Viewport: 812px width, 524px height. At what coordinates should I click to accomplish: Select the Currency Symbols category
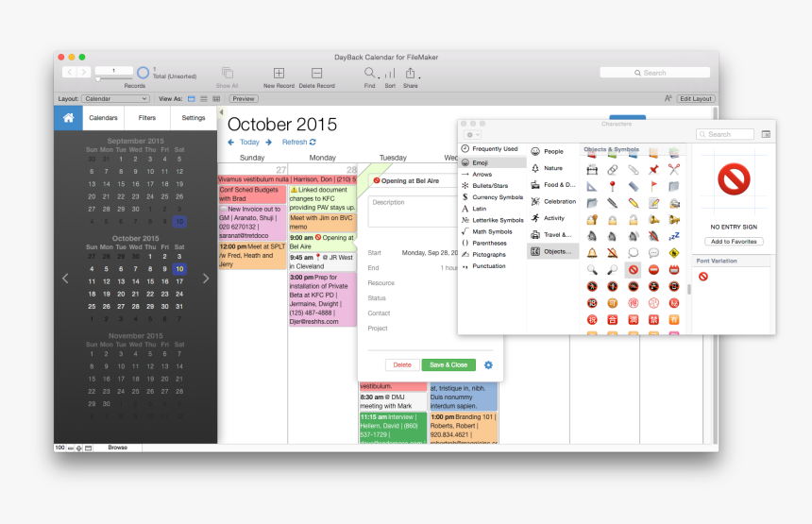494,197
